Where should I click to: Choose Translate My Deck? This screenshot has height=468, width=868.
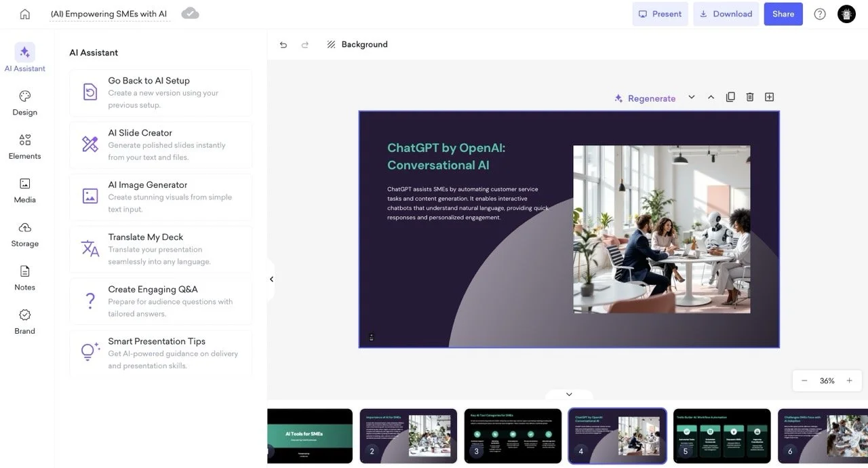point(161,249)
